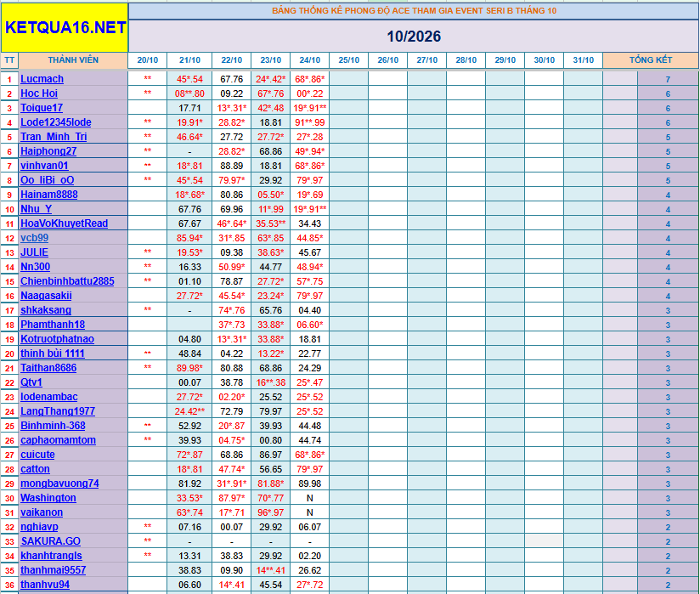This screenshot has height=594, width=700.
Task: Open the Binhminh-368 member link
Action: [x=54, y=426]
